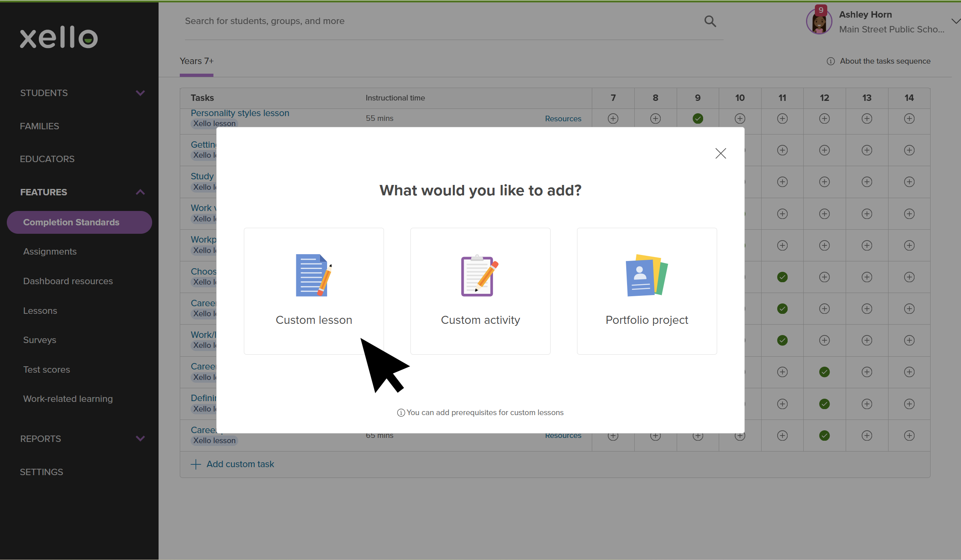Image resolution: width=961 pixels, height=560 pixels.
Task: Open Test scores in the sidebar
Action: coord(46,369)
